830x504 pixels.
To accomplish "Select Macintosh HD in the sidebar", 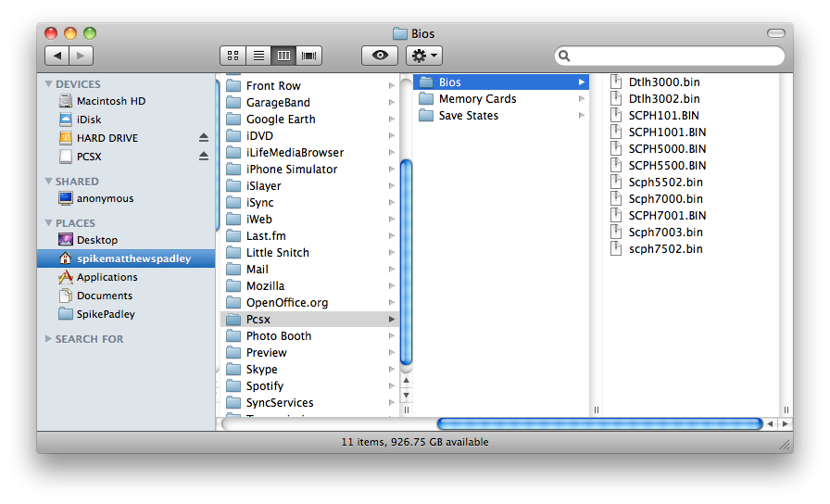I will pyautogui.click(x=110, y=101).
